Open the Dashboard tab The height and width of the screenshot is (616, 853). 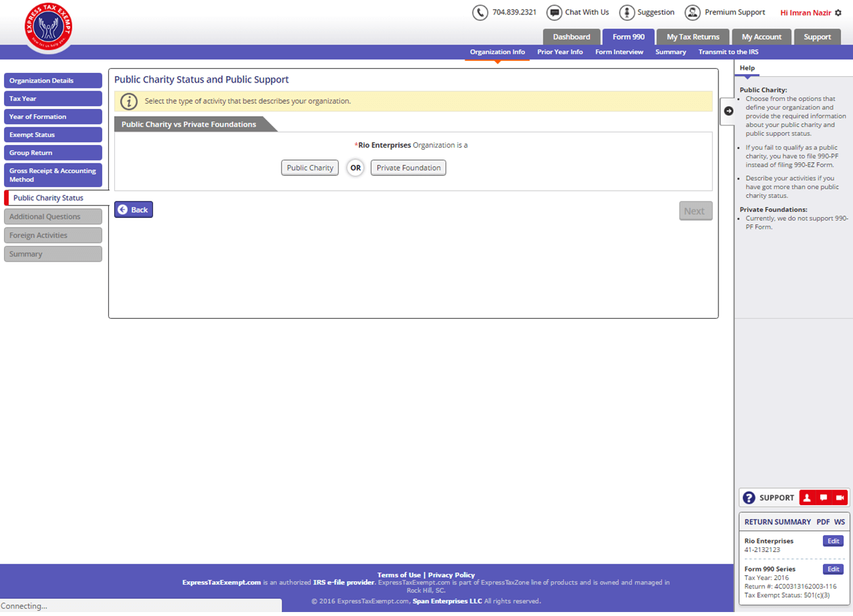(572, 37)
